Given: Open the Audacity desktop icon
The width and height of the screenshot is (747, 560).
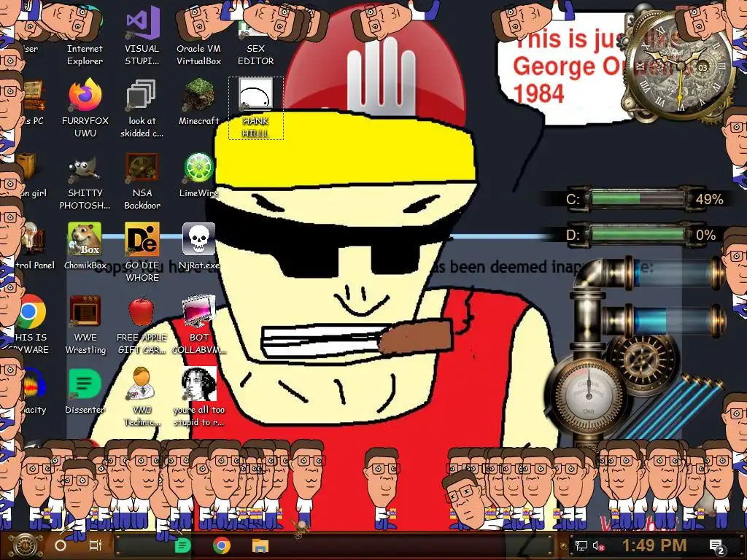Looking at the screenshot, I should pyautogui.click(x=31, y=392).
